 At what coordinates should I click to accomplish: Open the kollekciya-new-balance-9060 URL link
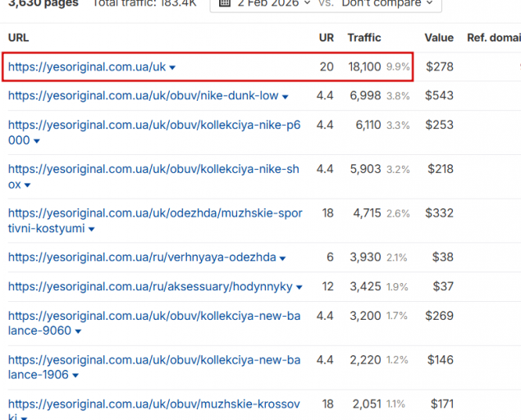(154, 323)
